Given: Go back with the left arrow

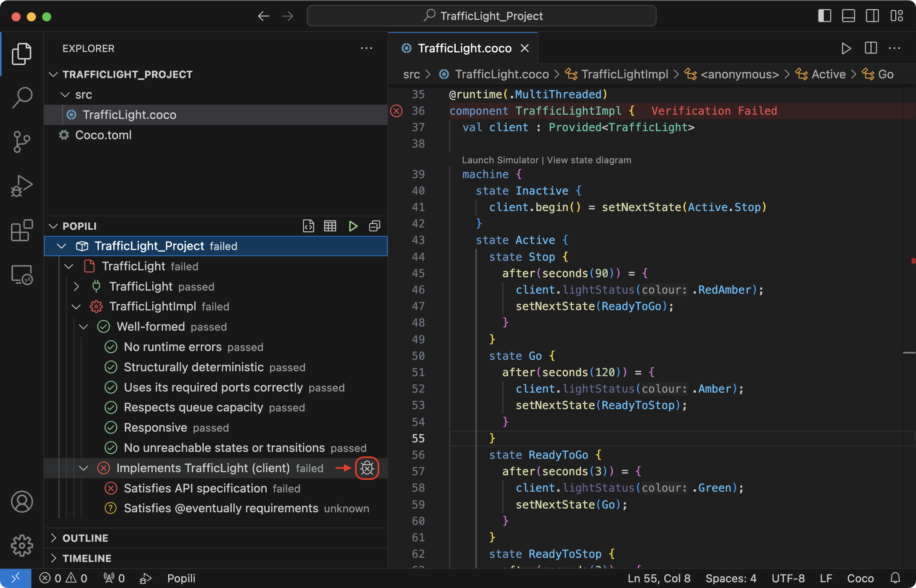Looking at the screenshot, I should tap(264, 16).
